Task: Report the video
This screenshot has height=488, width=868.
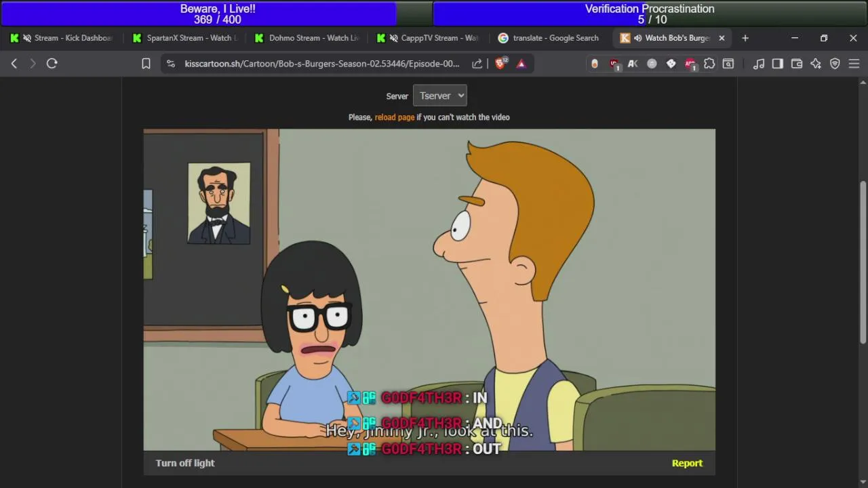Action: click(x=687, y=463)
